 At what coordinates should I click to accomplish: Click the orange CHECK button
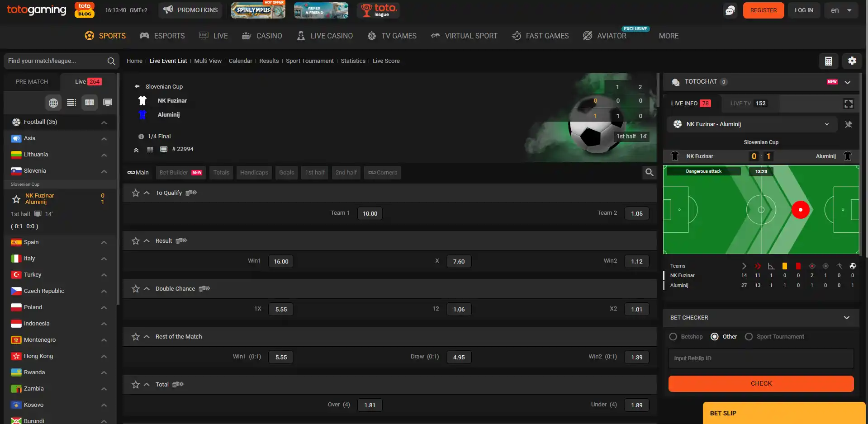tap(761, 384)
